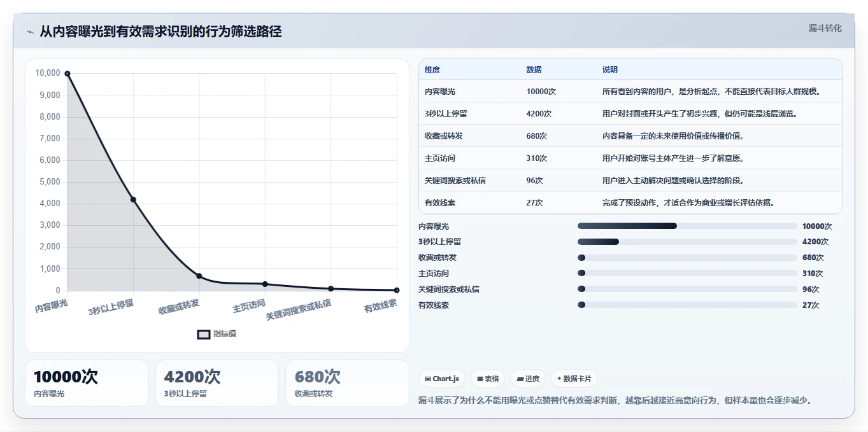Click the title 从内容曝光到有效需求识别的行为筛选路径
Viewport: 868px width, 432px height.
coord(160,31)
